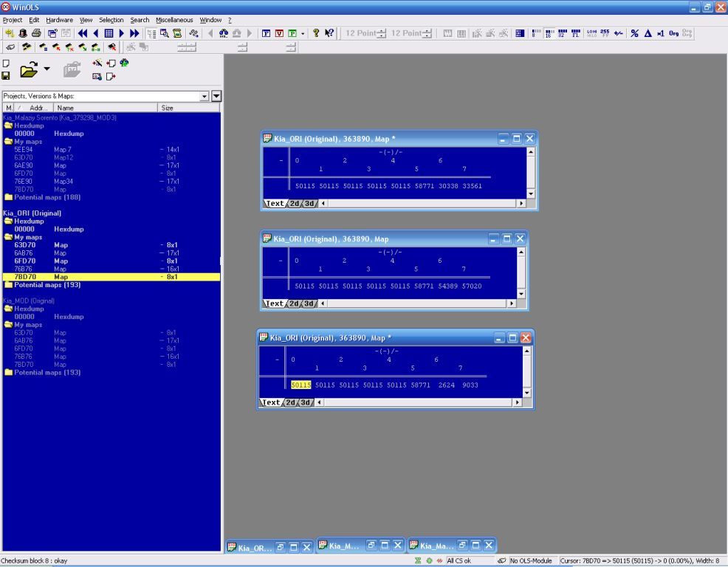Click the blue grid icon between the arrows
The width and height of the screenshot is (728, 567).
coord(109,33)
